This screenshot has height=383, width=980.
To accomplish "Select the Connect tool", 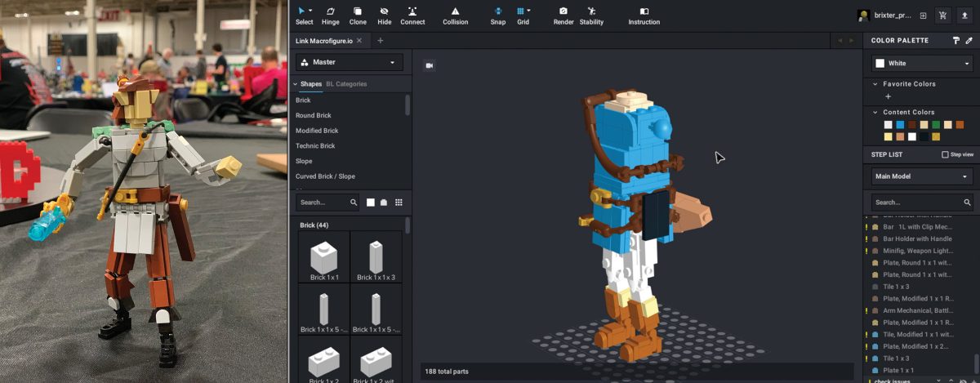I will [412, 16].
